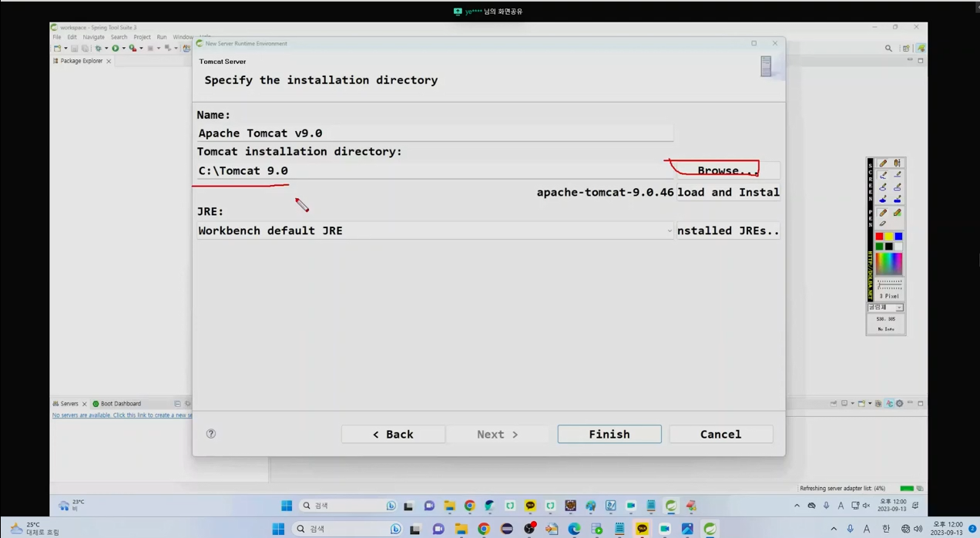Pick the yellow color swatch
Screen dimensions: 980x538
point(888,237)
